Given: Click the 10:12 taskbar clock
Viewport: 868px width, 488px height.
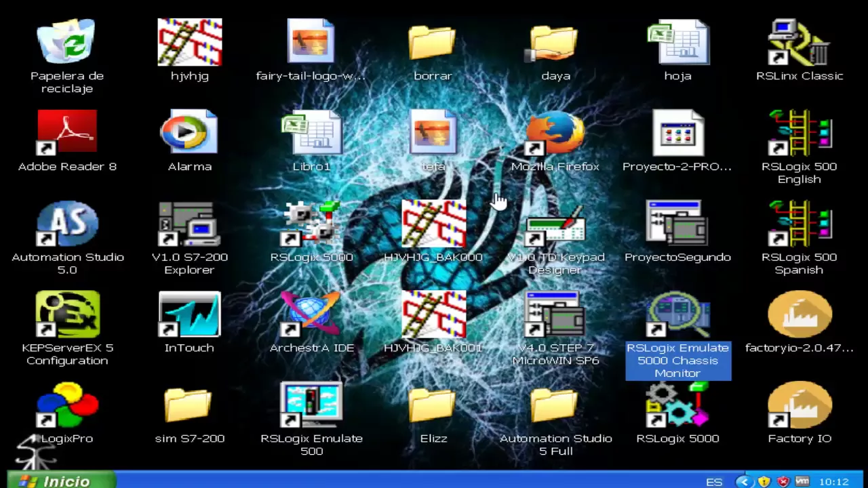Looking at the screenshot, I should [x=834, y=482].
